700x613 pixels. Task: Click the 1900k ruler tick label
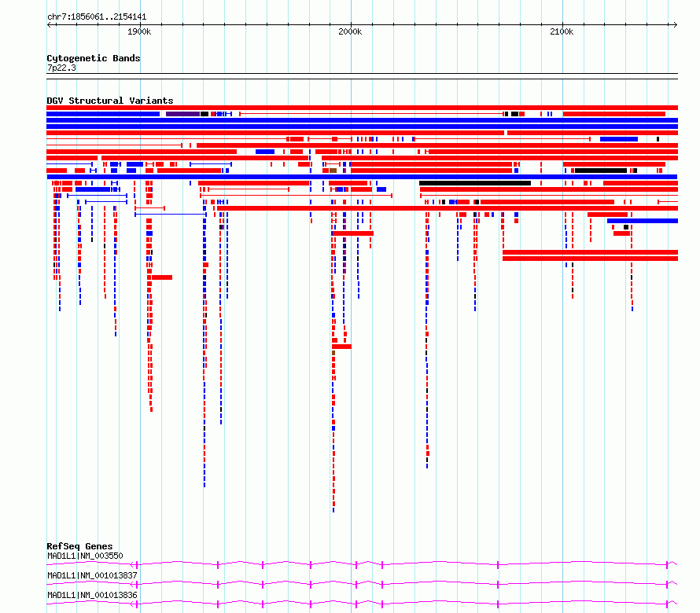point(139,31)
